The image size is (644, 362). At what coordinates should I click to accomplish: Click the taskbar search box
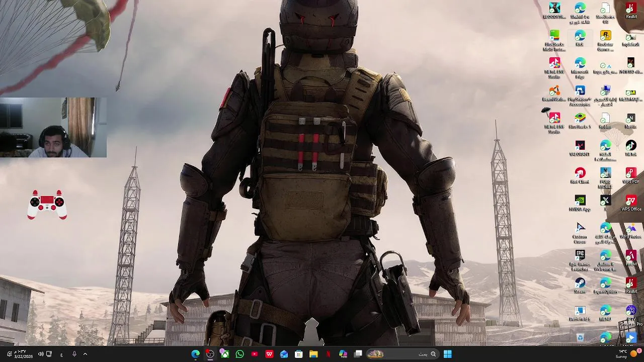[x=402, y=354]
